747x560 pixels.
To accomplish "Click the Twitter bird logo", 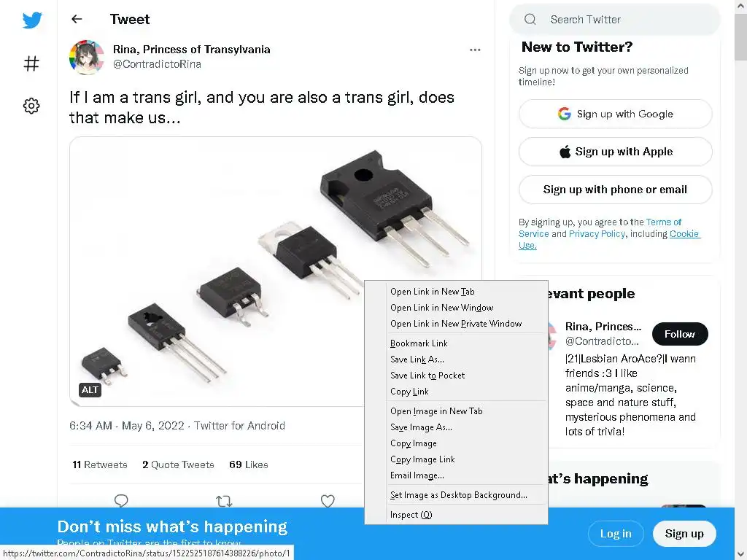I will tap(31, 20).
